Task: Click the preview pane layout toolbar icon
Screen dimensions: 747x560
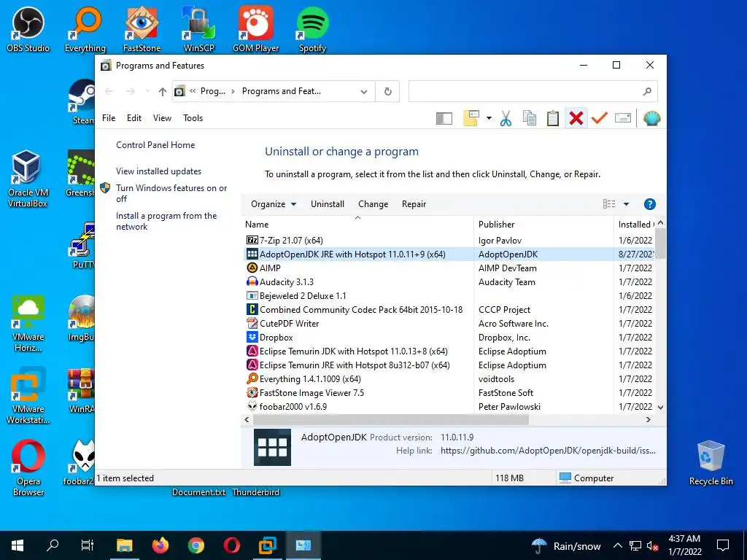Action: 444,118
